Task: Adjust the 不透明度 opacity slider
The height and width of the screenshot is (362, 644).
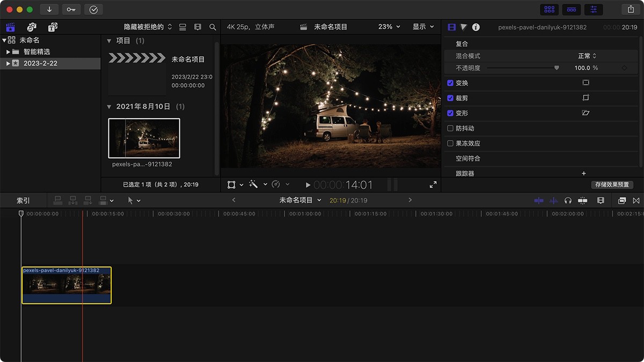Action: pyautogui.click(x=557, y=68)
